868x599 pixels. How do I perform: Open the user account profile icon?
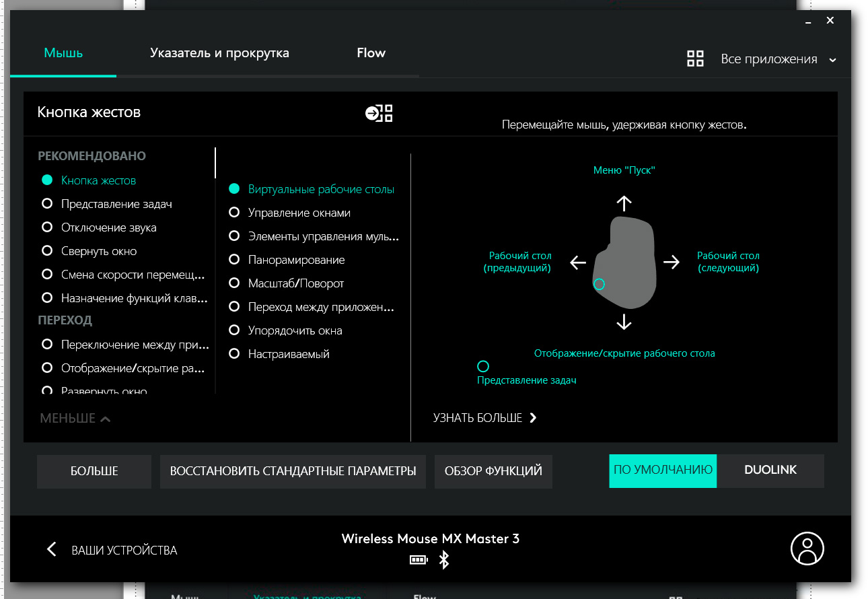pyautogui.click(x=807, y=549)
